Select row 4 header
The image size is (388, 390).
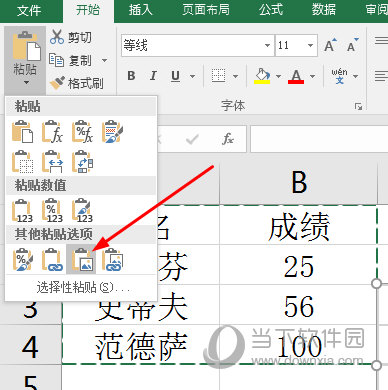(30, 345)
